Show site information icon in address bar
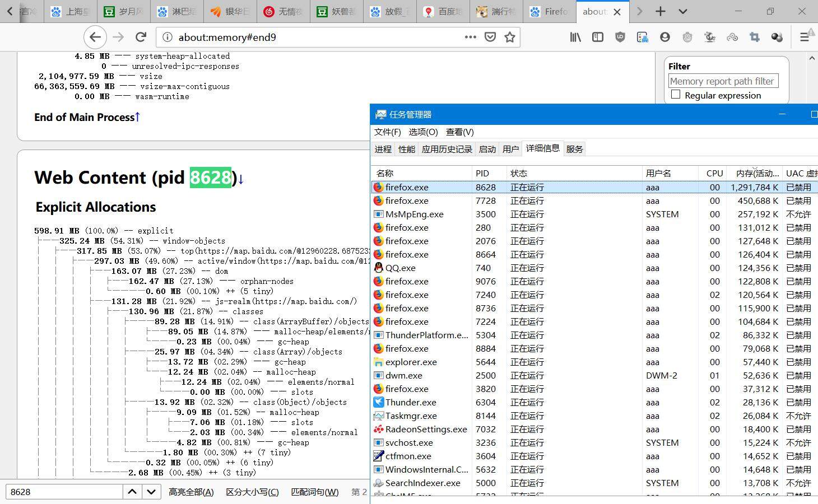 click(x=167, y=37)
